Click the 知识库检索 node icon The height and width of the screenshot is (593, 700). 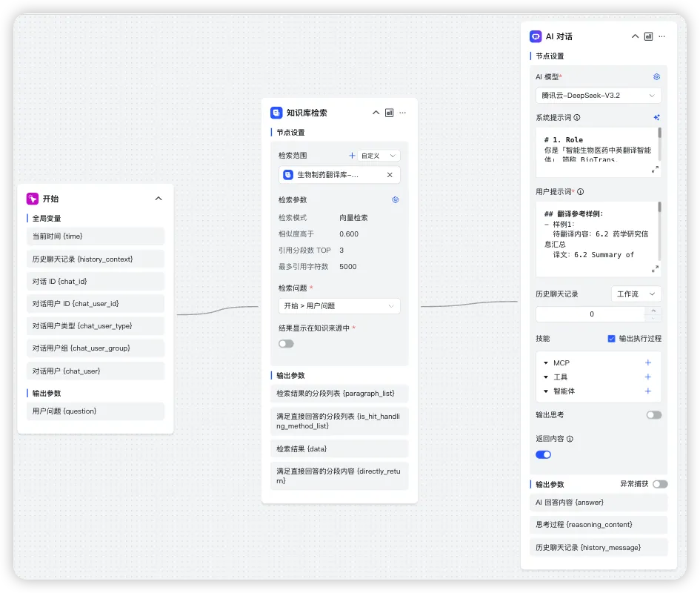(276, 113)
